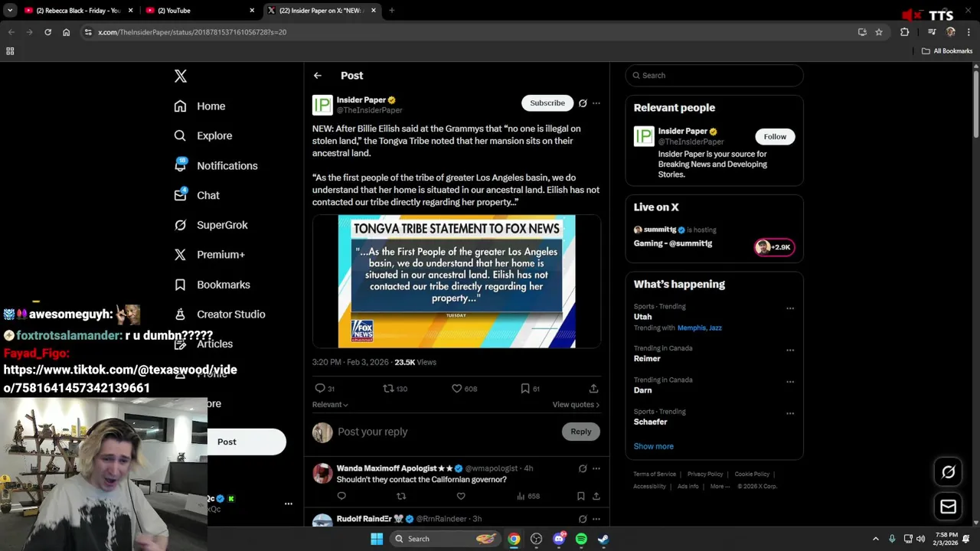
Task: Like the post with 608 likes
Action: tap(457, 389)
